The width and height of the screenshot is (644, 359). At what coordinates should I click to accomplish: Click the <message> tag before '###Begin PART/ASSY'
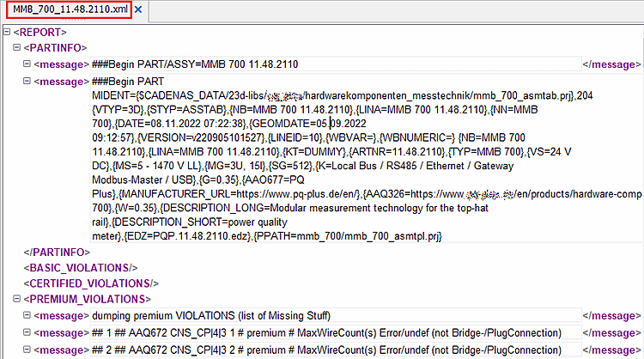[62, 64]
